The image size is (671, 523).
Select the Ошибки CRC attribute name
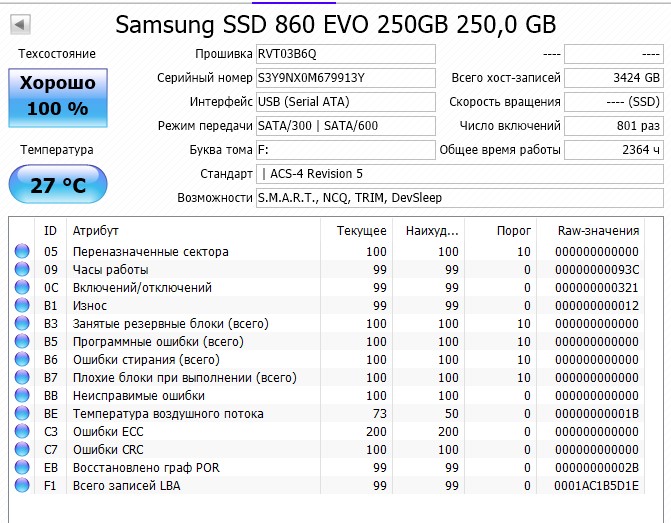point(108,450)
